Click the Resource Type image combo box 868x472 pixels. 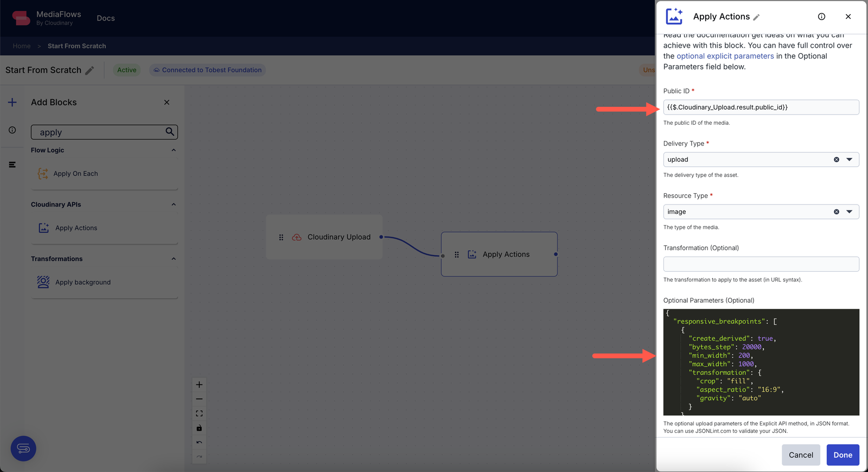pos(761,212)
